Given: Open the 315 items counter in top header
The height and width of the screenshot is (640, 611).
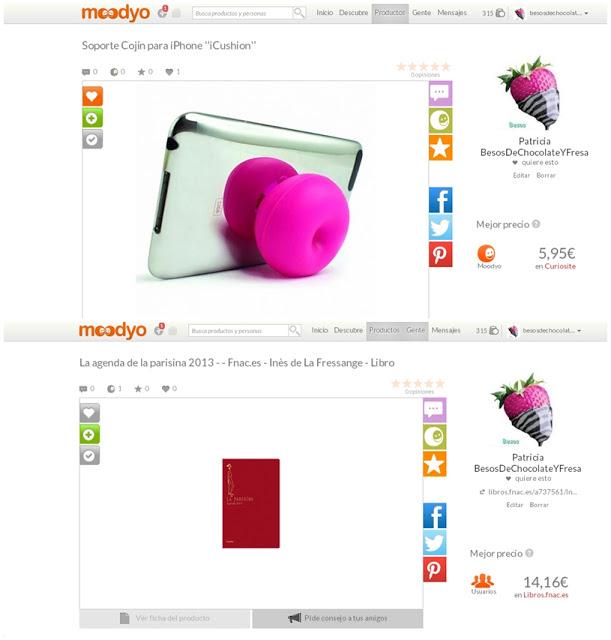Looking at the screenshot, I should pyautogui.click(x=493, y=13).
